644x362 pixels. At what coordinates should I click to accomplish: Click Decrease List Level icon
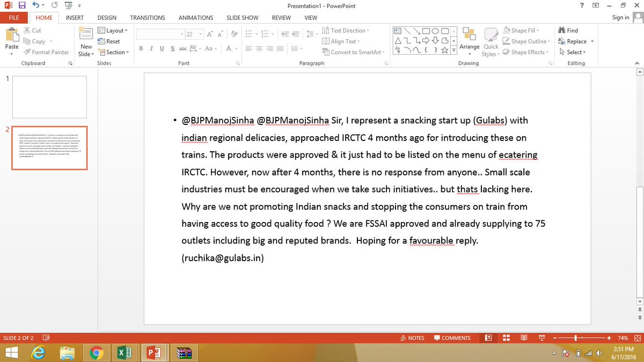coord(285,34)
